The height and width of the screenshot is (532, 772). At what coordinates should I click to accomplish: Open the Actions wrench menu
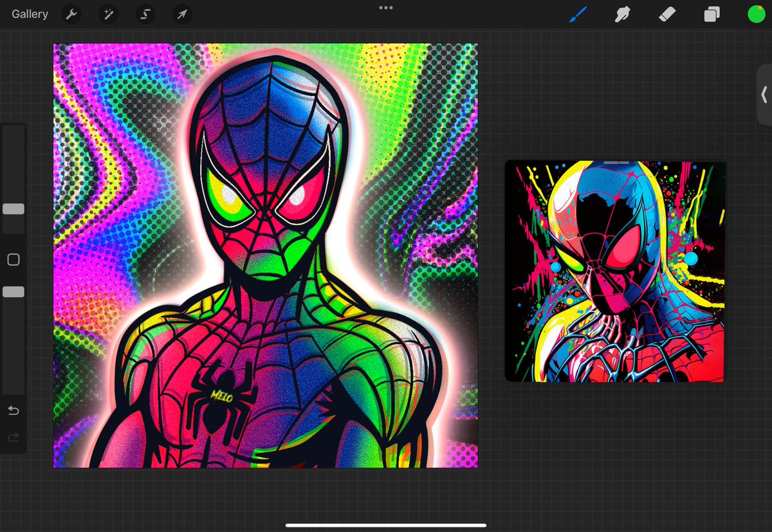(71, 14)
